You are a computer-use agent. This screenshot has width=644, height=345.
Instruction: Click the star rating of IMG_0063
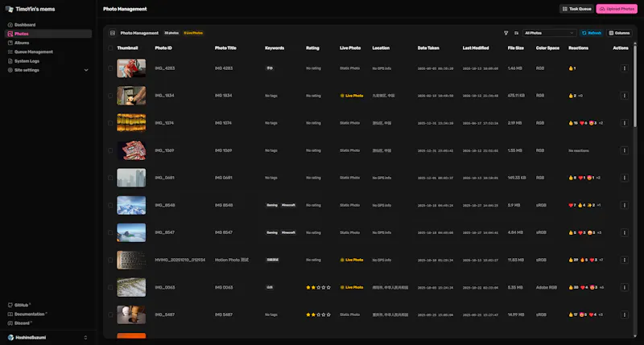(x=318, y=287)
